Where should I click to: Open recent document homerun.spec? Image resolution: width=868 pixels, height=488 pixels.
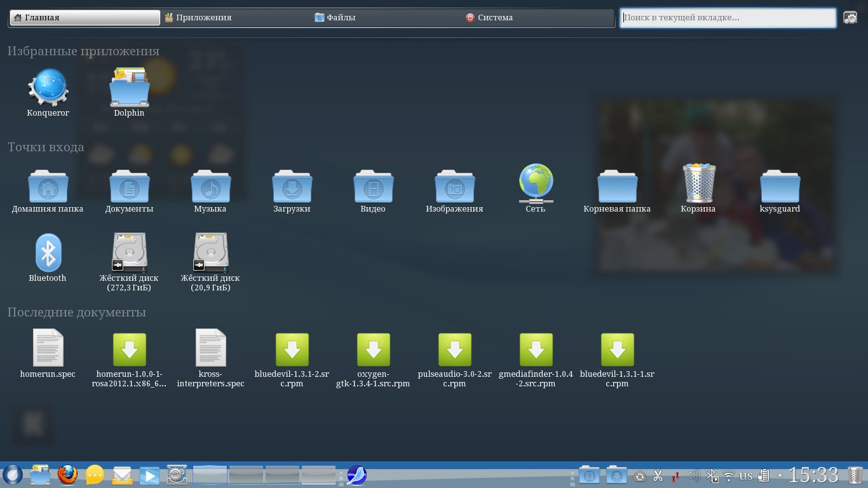click(x=48, y=348)
